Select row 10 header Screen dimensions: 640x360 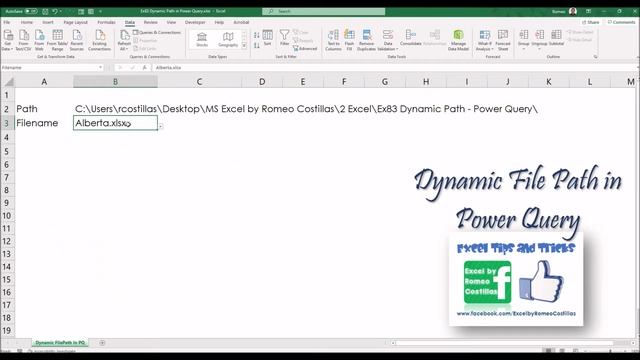tap(7, 216)
